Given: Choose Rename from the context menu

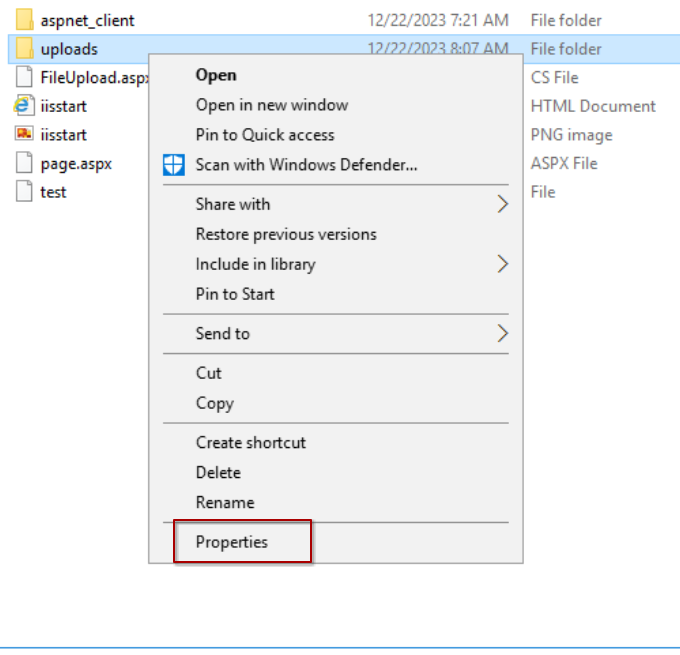Looking at the screenshot, I should pyautogui.click(x=225, y=502).
